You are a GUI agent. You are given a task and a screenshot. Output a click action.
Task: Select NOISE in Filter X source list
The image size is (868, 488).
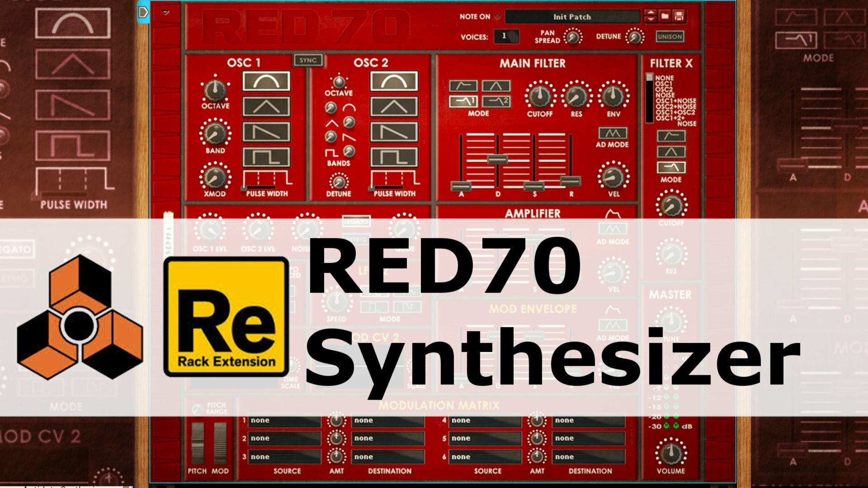pyautogui.click(x=665, y=95)
